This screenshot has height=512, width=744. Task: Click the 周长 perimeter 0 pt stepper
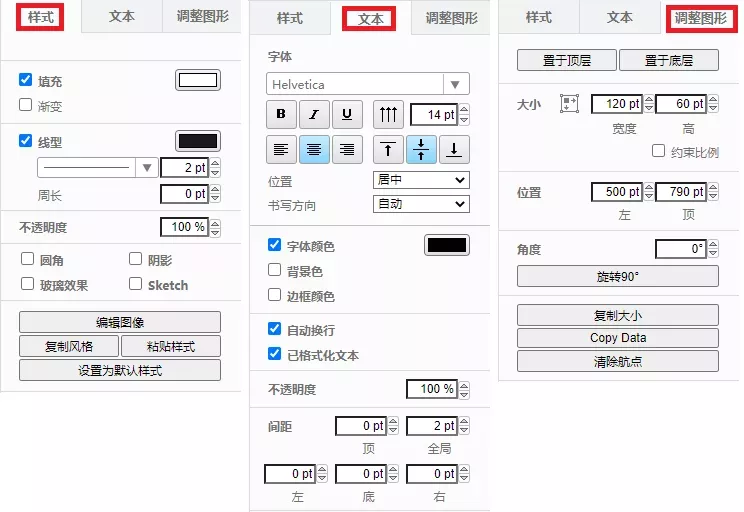pos(215,194)
